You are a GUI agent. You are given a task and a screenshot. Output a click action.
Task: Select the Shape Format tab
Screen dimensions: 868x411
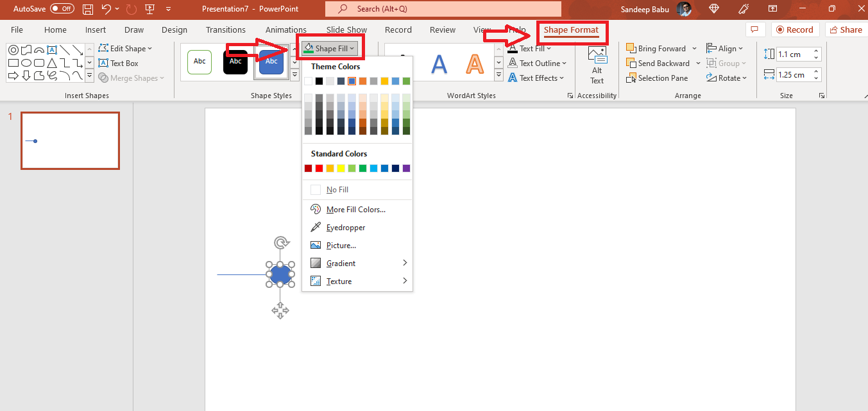point(571,29)
